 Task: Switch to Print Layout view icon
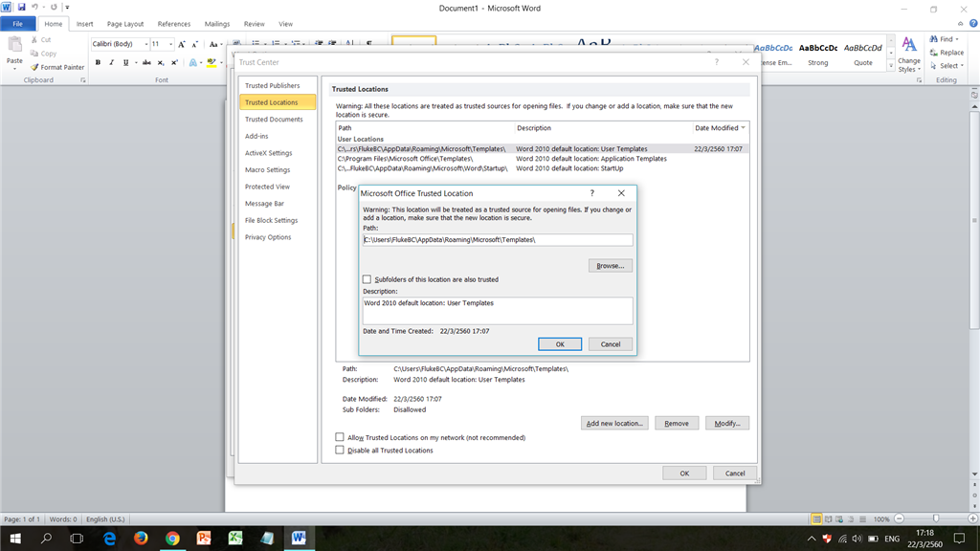(x=816, y=519)
